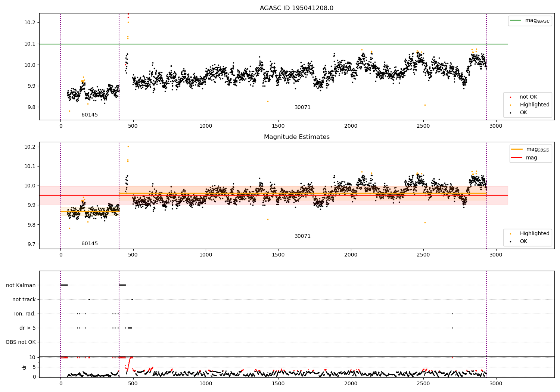The width and height of the screenshot is (560, 392).
Task: Click dr axis tick 10 in bottom plot
Action: pyautogui.click(x=32, y=357)
